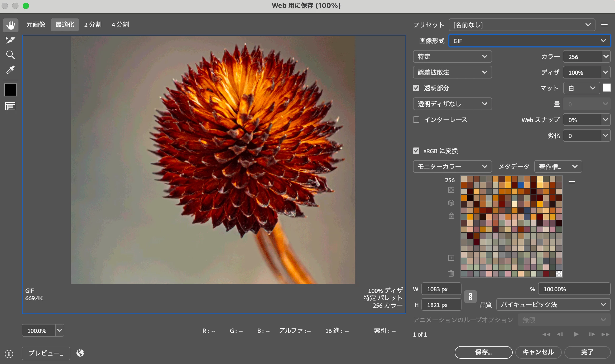Select the Zoom tool

pos(11,55)
